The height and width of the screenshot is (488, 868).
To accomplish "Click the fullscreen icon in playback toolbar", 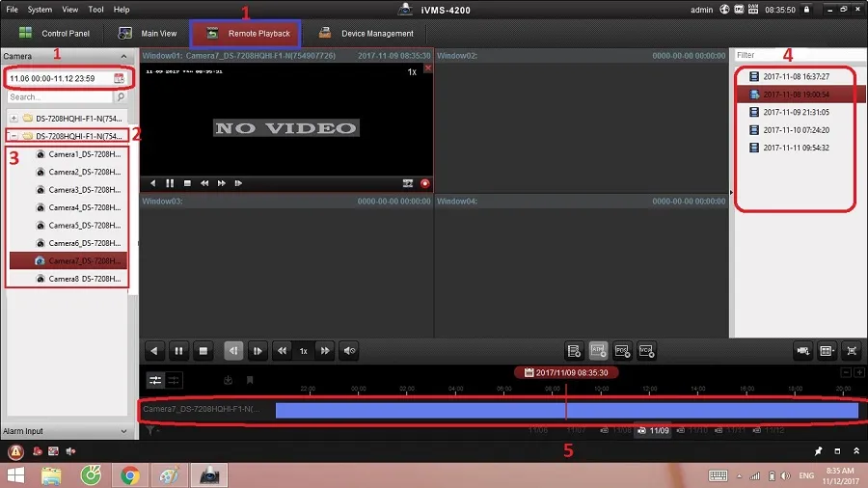I will point(852,351).
